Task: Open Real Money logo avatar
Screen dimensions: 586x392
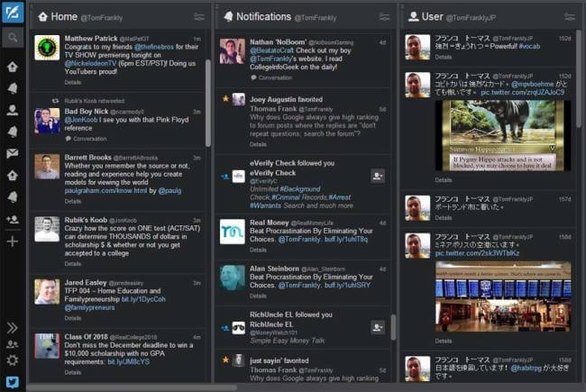Action: point(233,232)
